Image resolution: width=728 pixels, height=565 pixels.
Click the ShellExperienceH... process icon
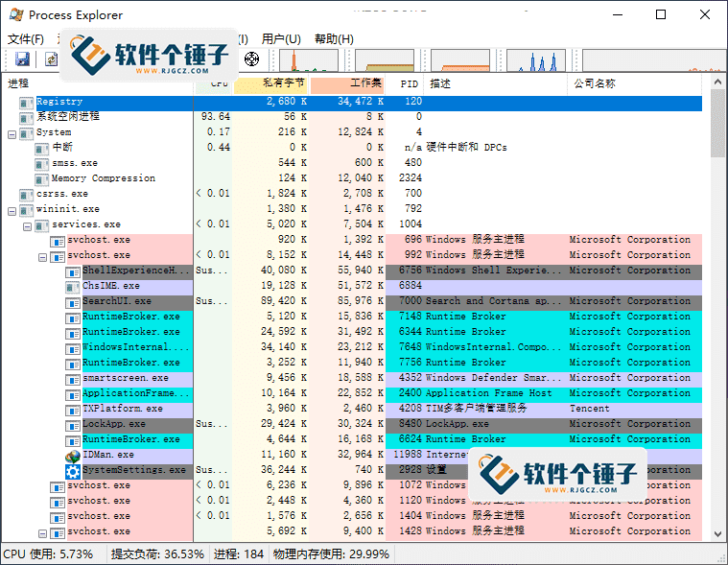coord(73,271)
